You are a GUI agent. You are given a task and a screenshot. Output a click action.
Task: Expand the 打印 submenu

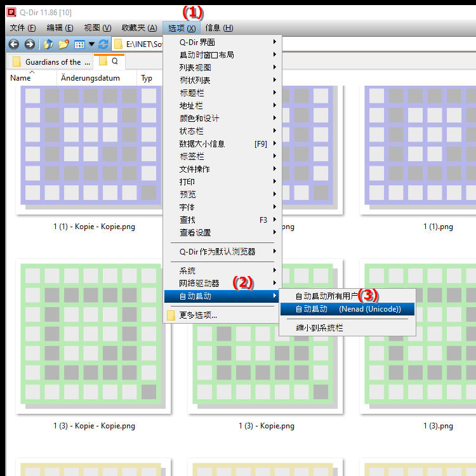222,182
